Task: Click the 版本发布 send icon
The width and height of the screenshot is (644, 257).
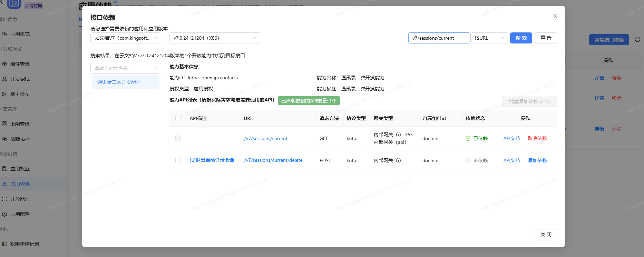Action: [4, 94]
